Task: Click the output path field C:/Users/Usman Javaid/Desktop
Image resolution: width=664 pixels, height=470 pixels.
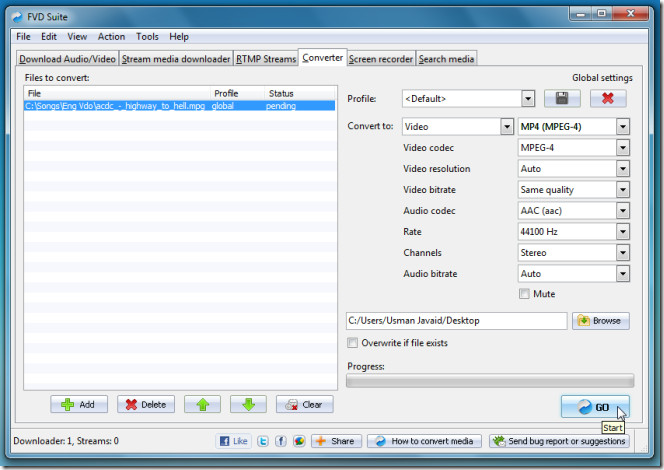Action: (456, 321)
